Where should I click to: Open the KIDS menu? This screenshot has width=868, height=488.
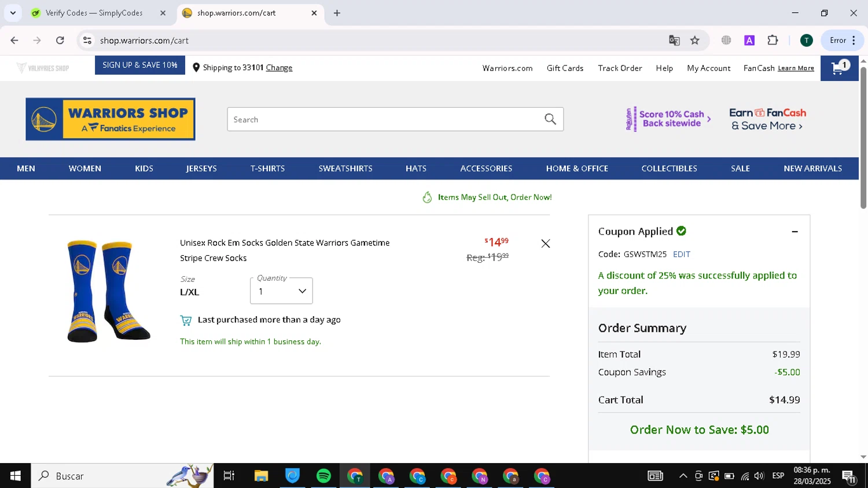tap(144, 168)
